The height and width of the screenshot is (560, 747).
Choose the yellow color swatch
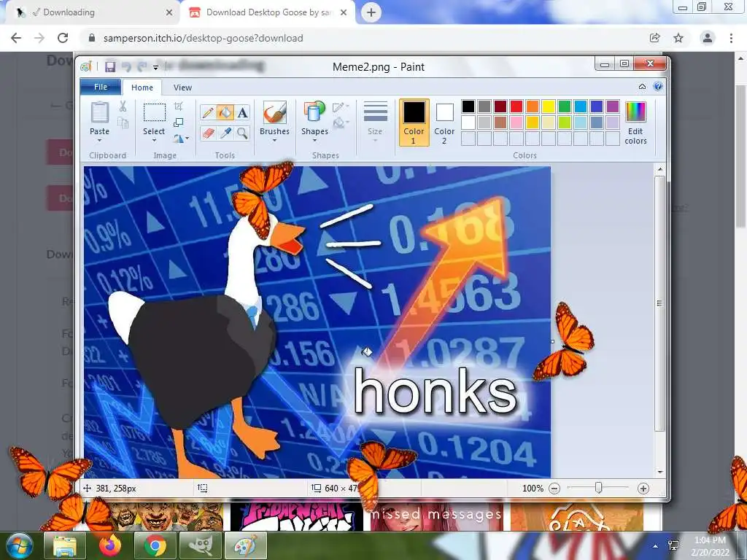click(549, 106)
